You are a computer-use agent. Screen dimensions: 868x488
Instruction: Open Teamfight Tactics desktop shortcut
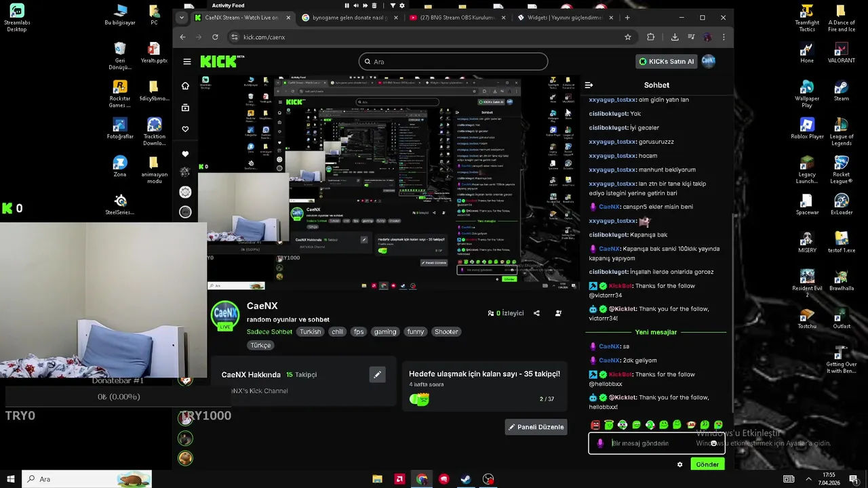tap(807, 18)
